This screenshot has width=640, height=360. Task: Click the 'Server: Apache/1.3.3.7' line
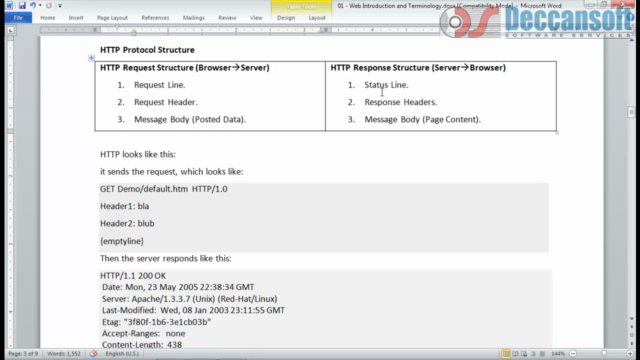coord(190,299)
